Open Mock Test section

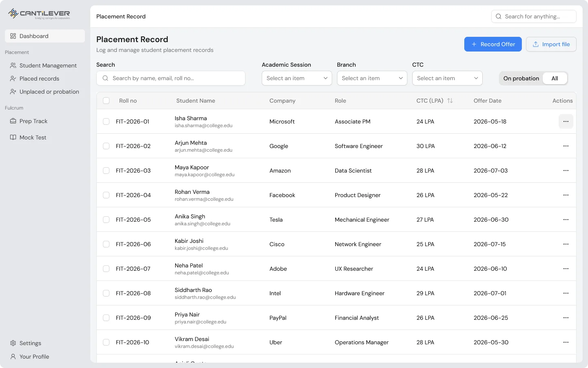[x=45, y=137]
